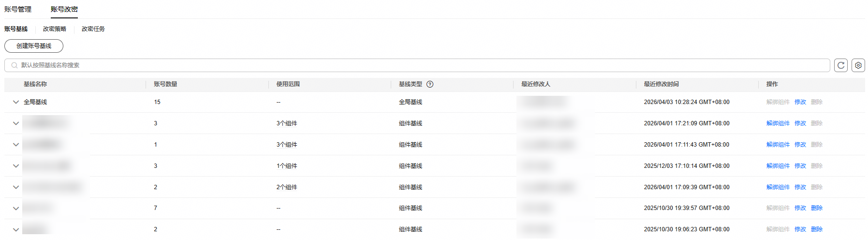
Task: Click 修改 in the 17:11:43 row
Action: pyautogui.click(x=800, y=145)
